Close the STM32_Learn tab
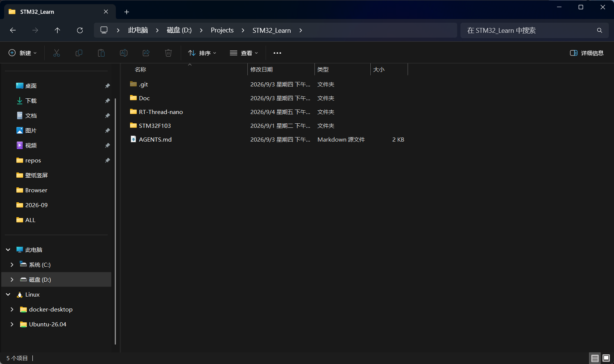The width and height of the screenshot is (614, 364). pyautogui.click(x=106, y=12)
